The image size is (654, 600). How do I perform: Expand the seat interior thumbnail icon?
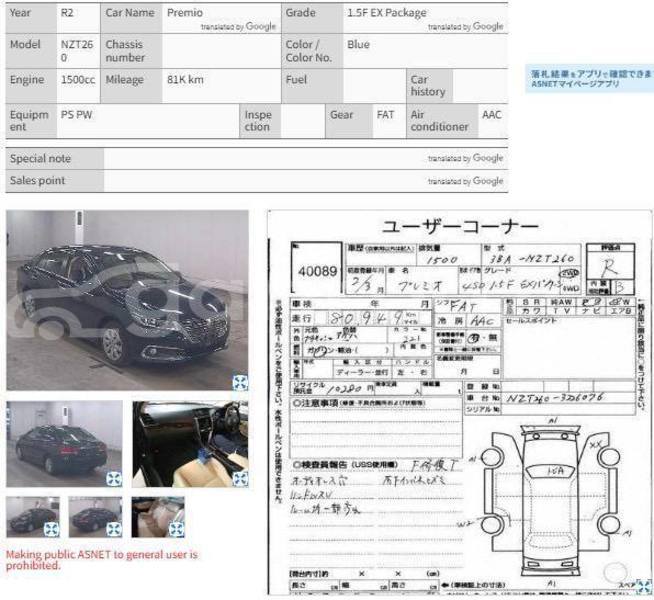pos(176,529)
